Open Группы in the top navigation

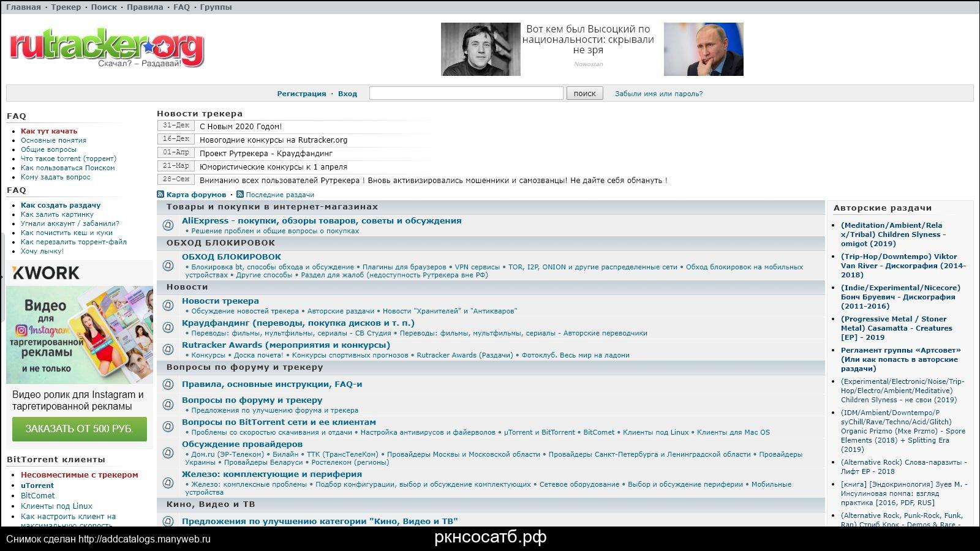(x=216, y=7)
